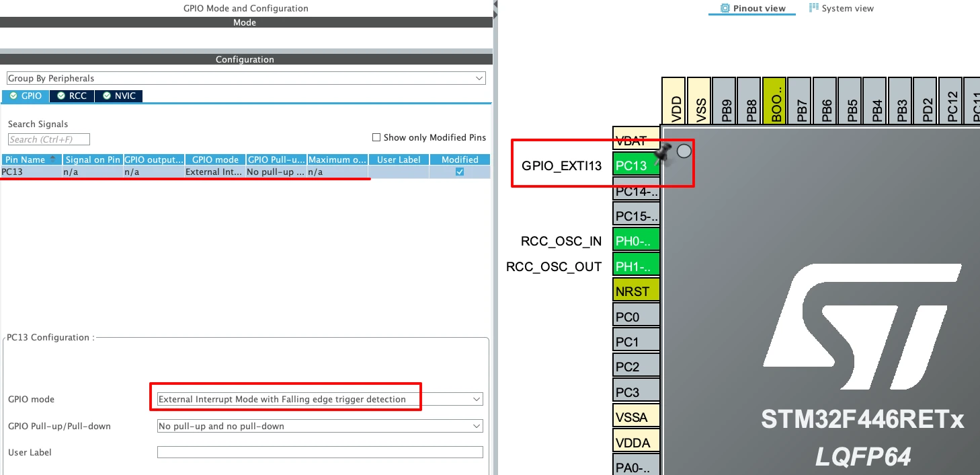980x475 pixels.
Task: Click the VSSA pin on the chip
Action: click(636, 417)
